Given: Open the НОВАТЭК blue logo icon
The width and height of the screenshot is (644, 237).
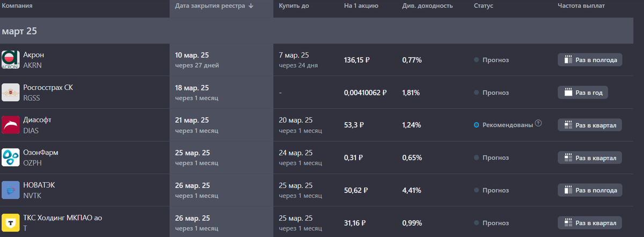Looking at the screenshot, I should tap(11, 190).
